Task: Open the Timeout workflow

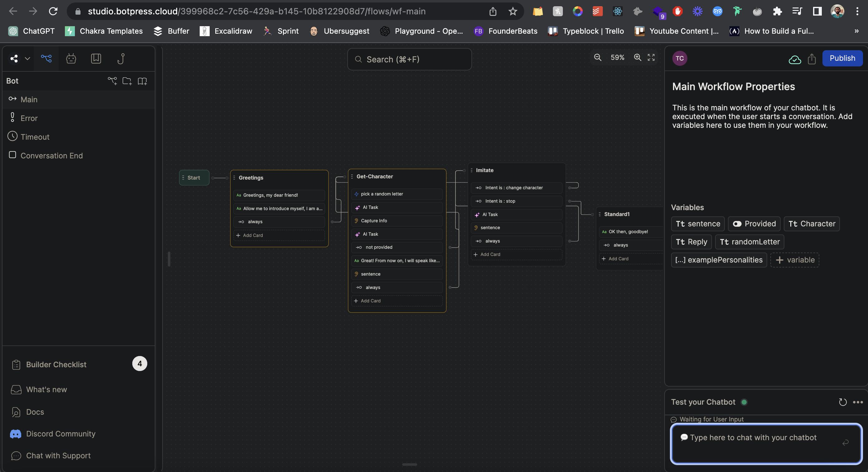Action: pyautogui.click(x=35, y=137)
